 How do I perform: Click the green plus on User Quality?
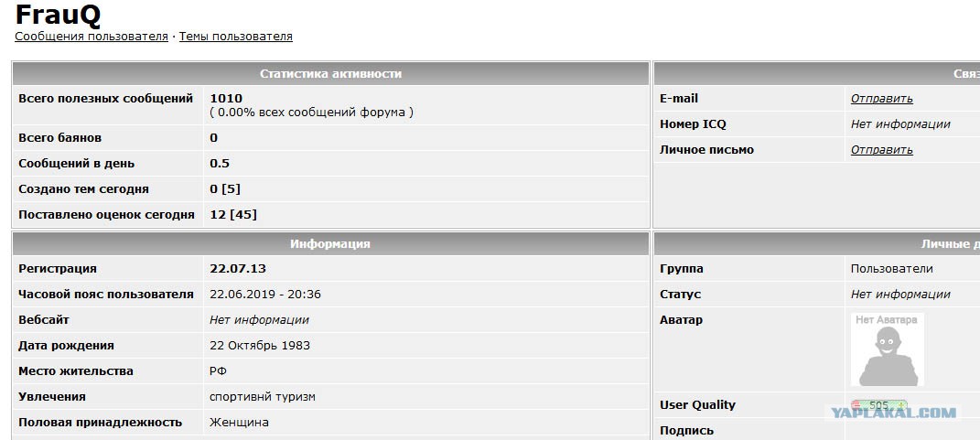[x=901, y=405]
